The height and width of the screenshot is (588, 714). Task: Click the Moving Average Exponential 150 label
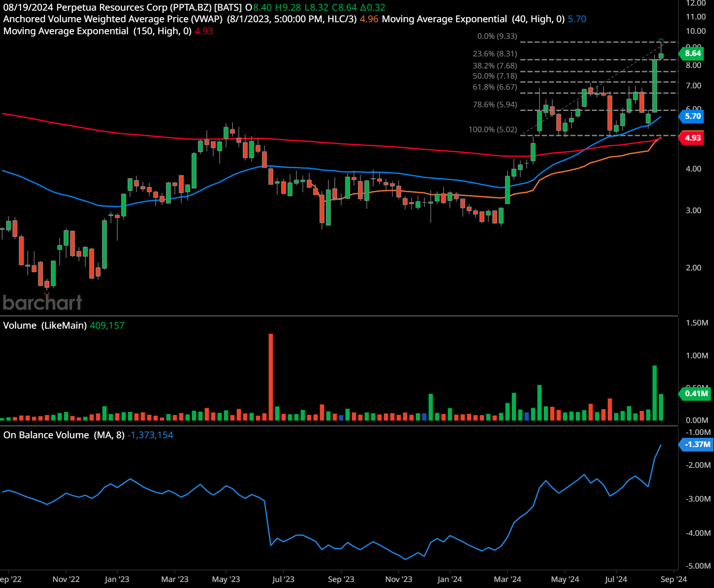point(98,31)
